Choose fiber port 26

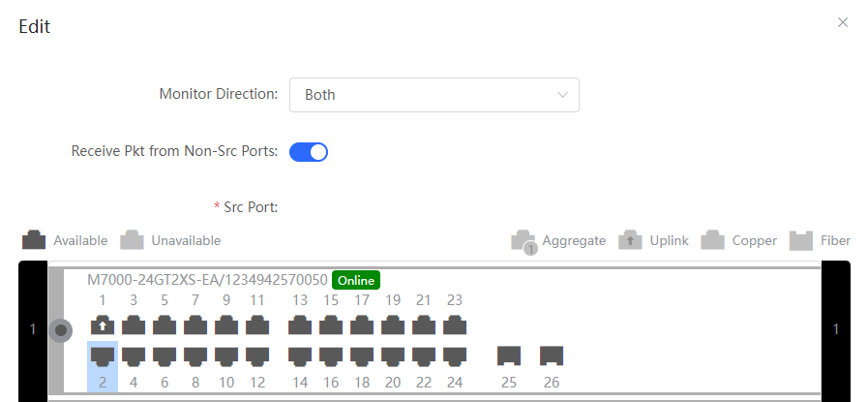coord(552,356)
